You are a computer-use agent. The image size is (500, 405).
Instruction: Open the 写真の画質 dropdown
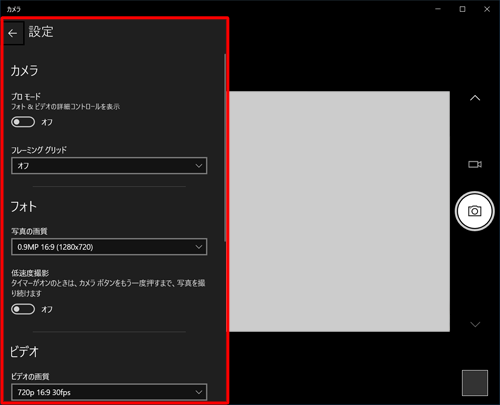pos(109,247)
